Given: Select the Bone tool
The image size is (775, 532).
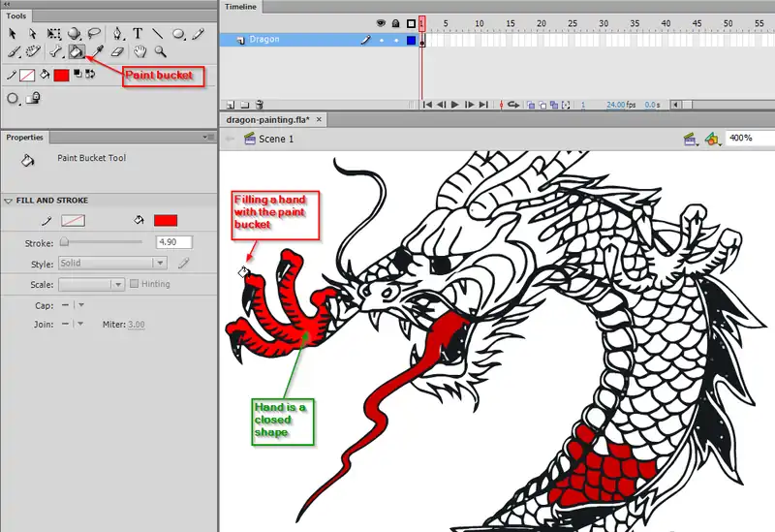Looking at the screenshot, I should pyautogui.click(x=55, y=51).
